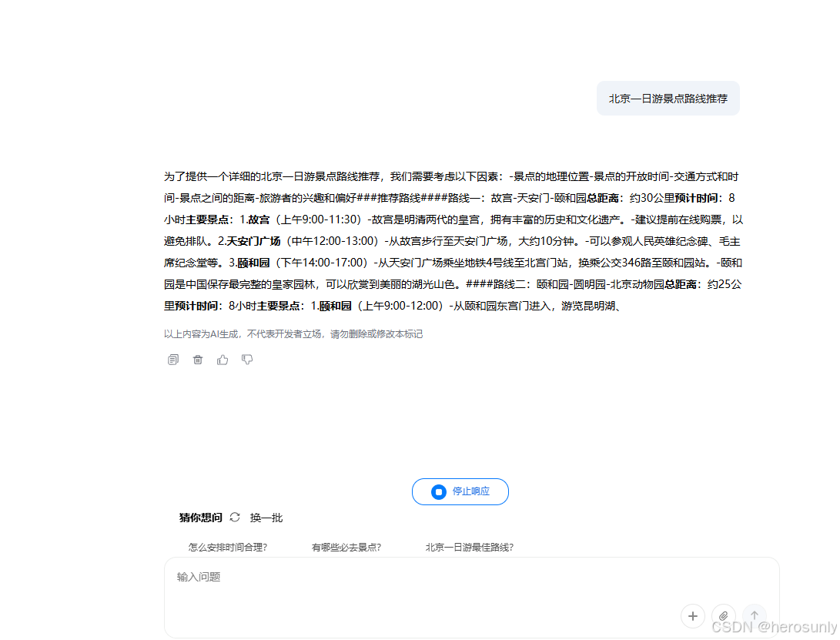Click the 输入问题 input field
The width and height of the screenshot is (840, 640).
click(x=308, y=576)
